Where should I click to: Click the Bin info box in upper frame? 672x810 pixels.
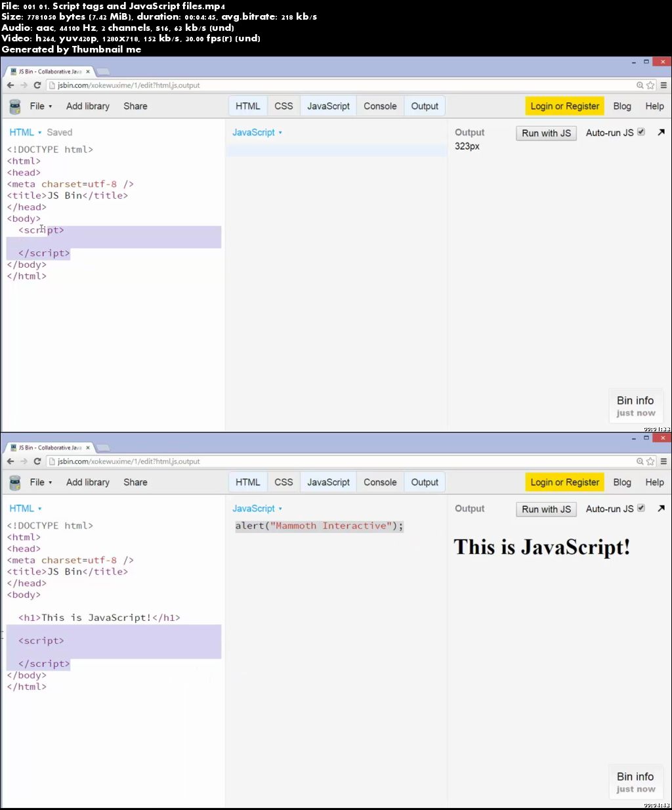(635, 406)
